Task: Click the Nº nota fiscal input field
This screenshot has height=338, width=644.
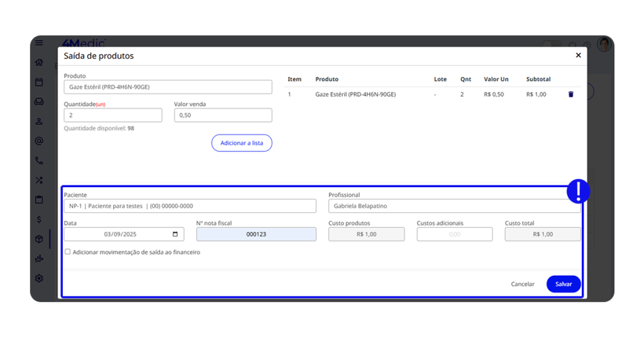Action: click(256, 234)
